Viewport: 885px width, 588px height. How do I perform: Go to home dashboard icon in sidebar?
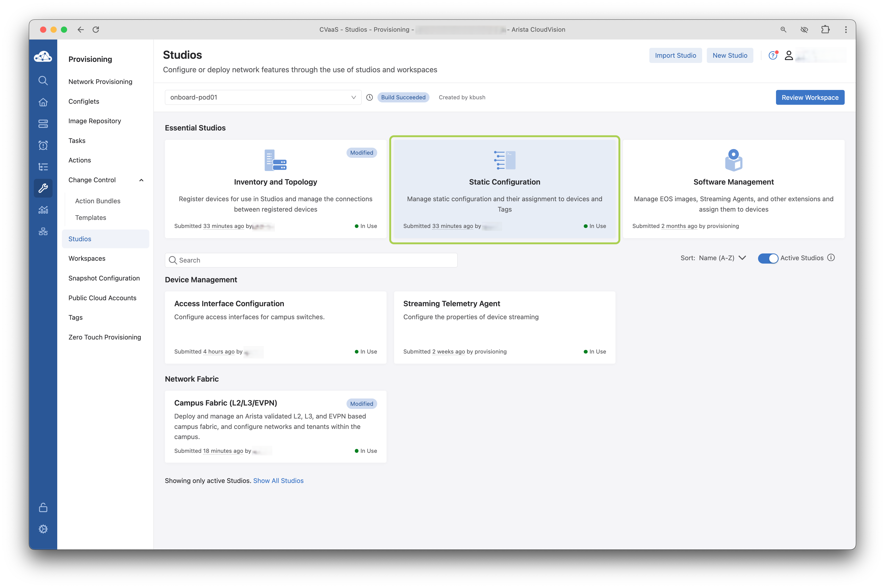tap(43, 102)
